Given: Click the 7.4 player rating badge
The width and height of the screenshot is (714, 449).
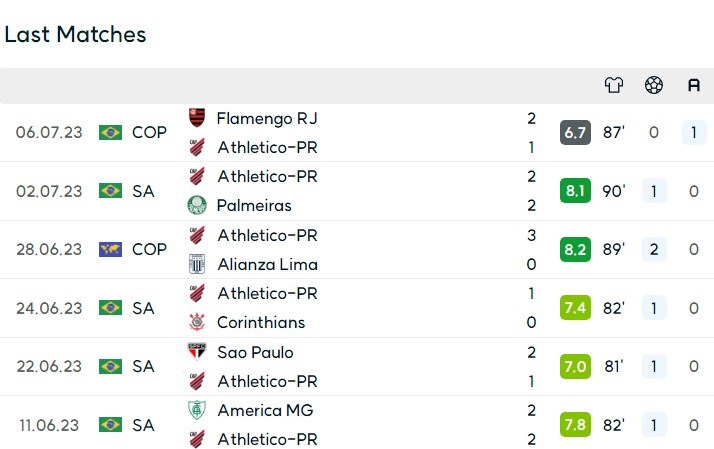Looking at the screenshot, I should [575, 308].
